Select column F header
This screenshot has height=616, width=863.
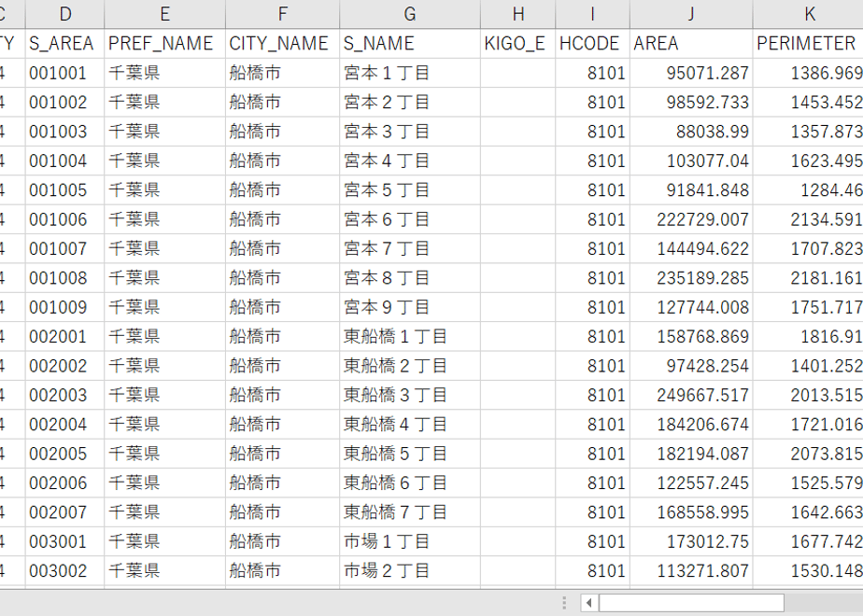click(x=282, y=14)
